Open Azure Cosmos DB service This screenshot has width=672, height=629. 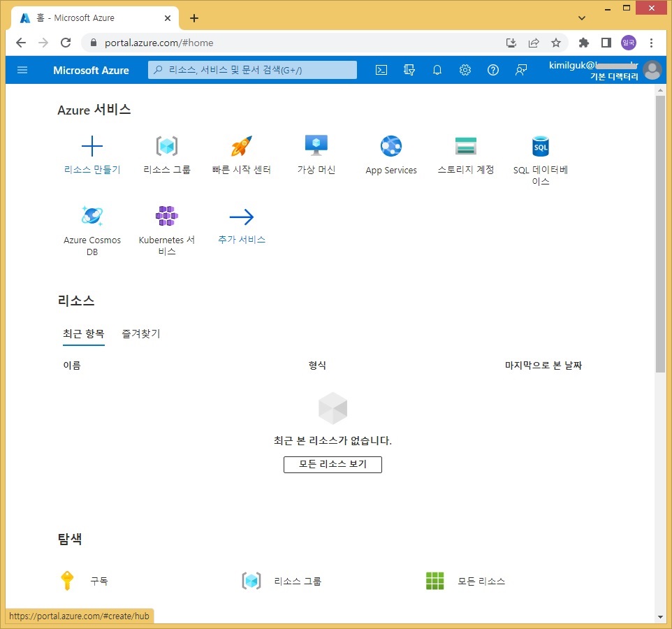click(92, 231)
